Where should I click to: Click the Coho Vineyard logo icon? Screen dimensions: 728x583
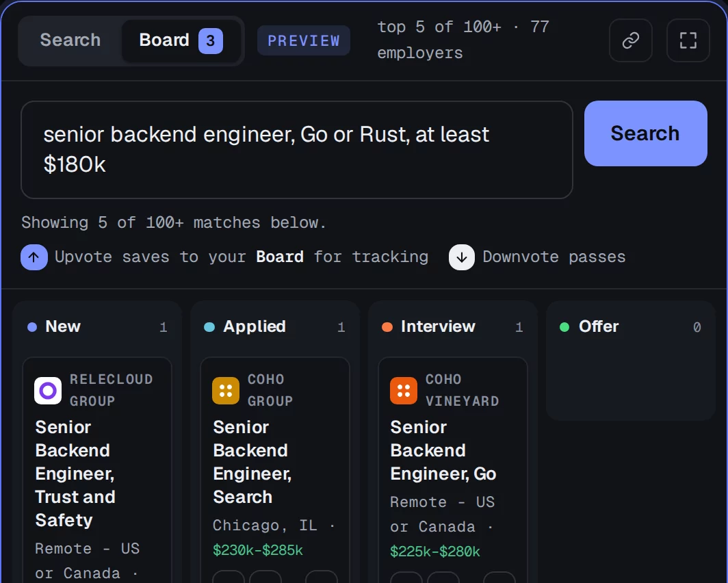click(x=404, y=390)
